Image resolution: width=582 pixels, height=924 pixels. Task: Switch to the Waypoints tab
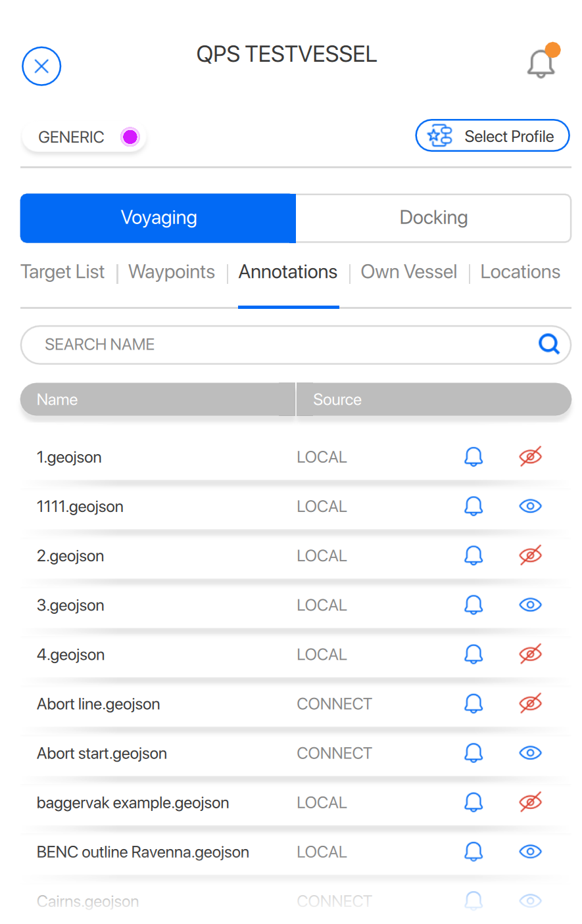172,272
